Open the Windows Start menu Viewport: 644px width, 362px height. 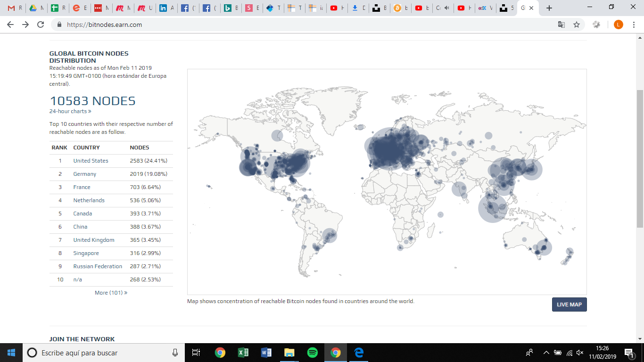click(x=11, y=353)
